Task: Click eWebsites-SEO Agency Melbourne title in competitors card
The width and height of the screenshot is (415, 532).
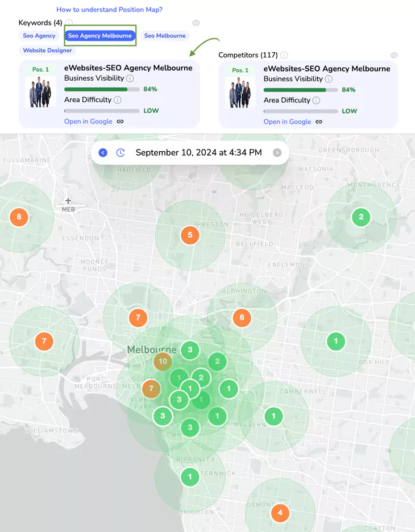Action: pyautogui.click(x=327, y=69)
